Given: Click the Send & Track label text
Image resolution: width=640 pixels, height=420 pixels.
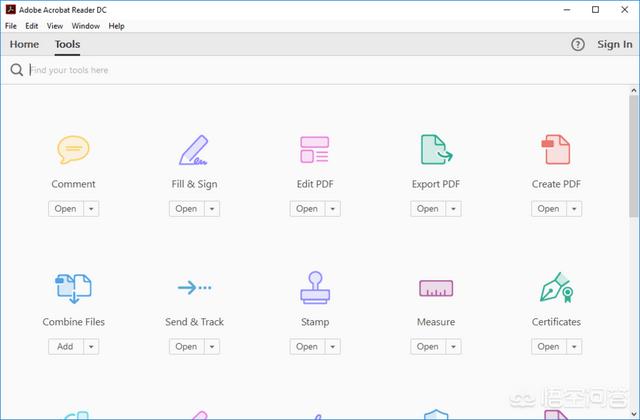Looking at the screenshot, I should click(194, 322).
